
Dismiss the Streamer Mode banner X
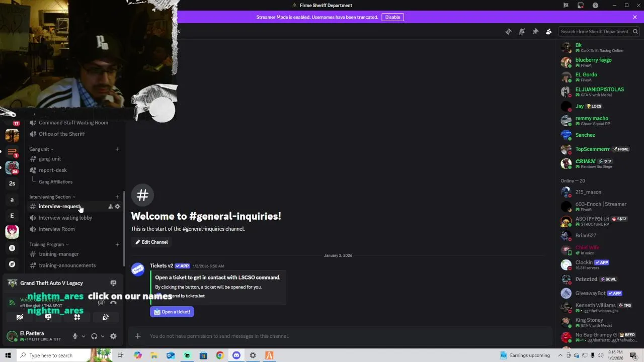point(635,17)
